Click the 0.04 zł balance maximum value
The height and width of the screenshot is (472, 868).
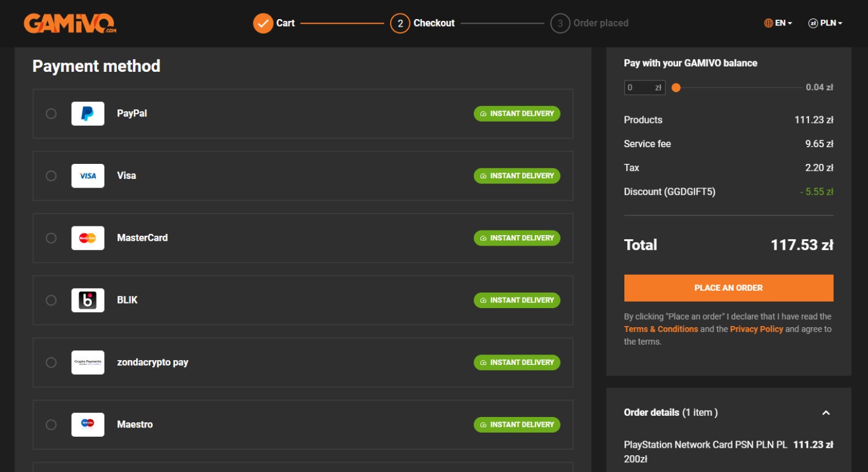(819, 87)
